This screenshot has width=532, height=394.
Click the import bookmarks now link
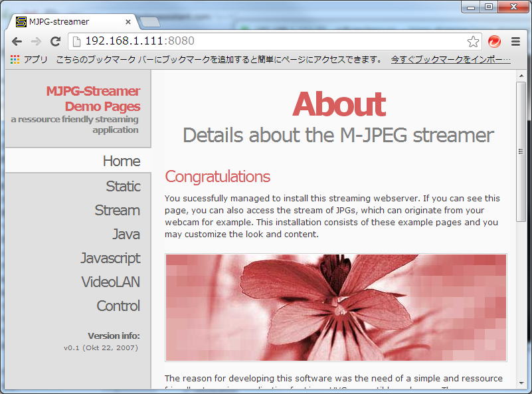point(450,59)
